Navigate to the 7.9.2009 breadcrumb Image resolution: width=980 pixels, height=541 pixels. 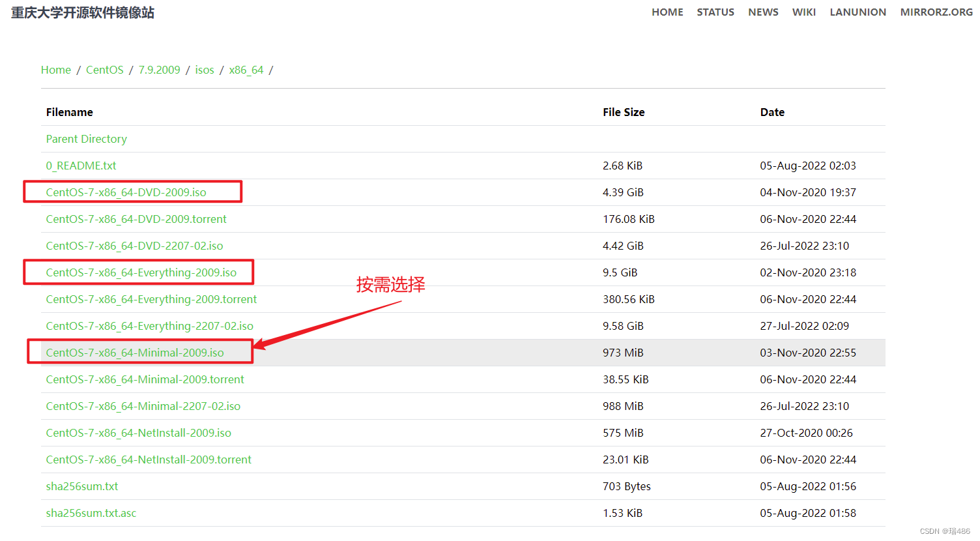pos(160,70)
